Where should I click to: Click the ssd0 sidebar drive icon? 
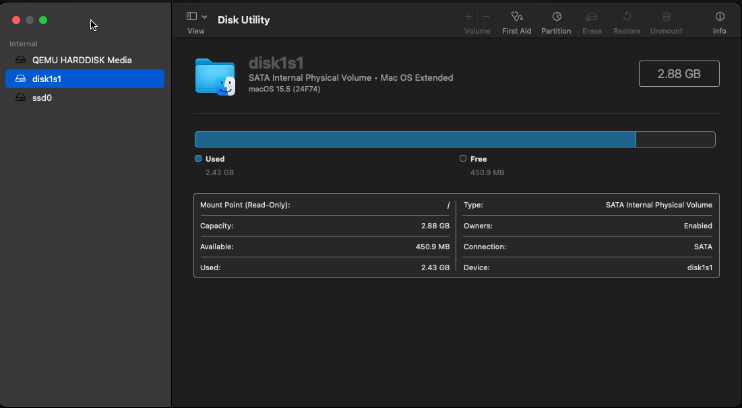[20, 98]
